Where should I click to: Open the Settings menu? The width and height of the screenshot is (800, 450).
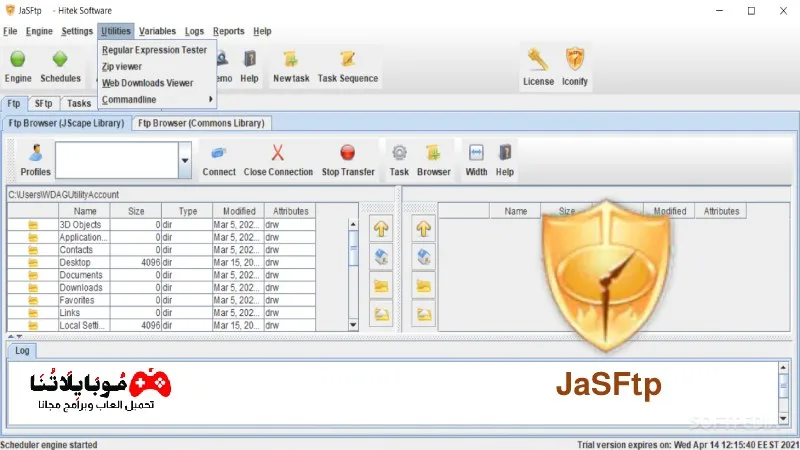[x=77, y=31]
